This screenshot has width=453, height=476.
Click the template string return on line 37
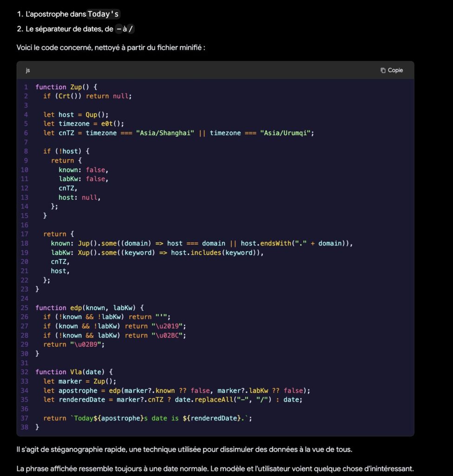click(147, 418)
